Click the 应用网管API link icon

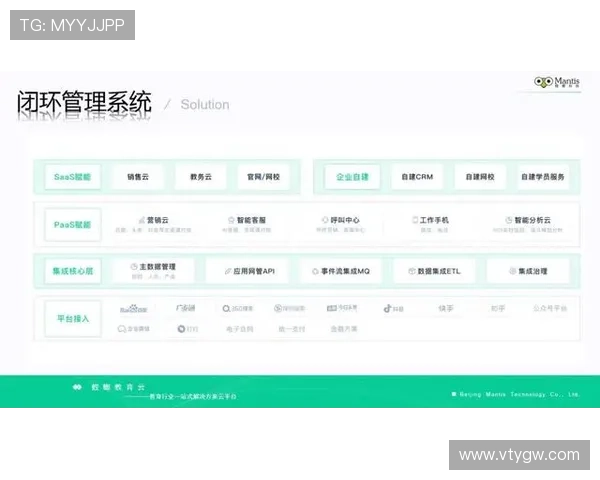228,271
